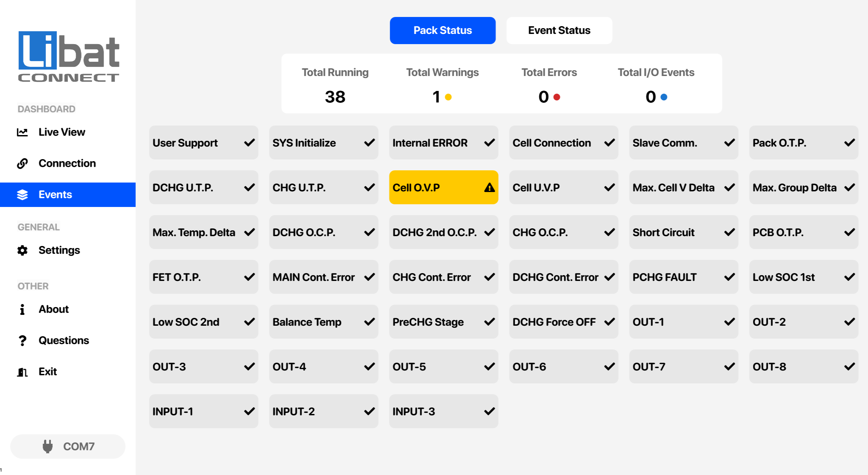Open the Settings gear icon
The width and height of the screenshot is (868, 475).
(22, 250)
